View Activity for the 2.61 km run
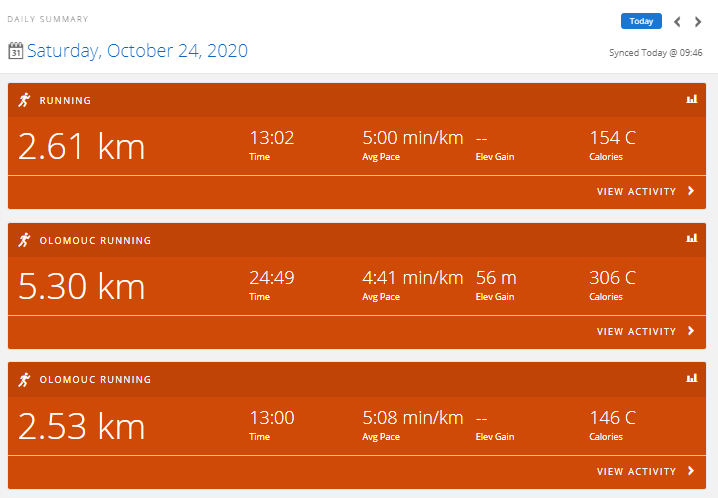The image size is (718, 498). click(636, 192)
